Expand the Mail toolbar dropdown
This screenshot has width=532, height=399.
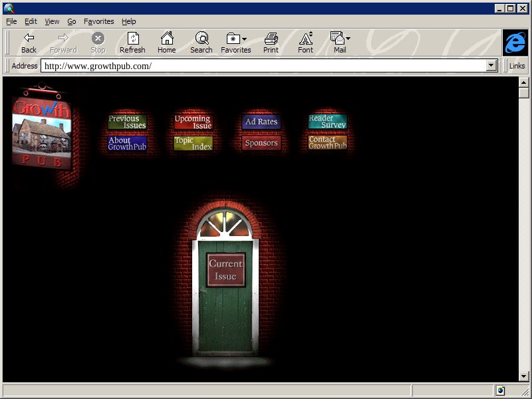tap(348, 39)
